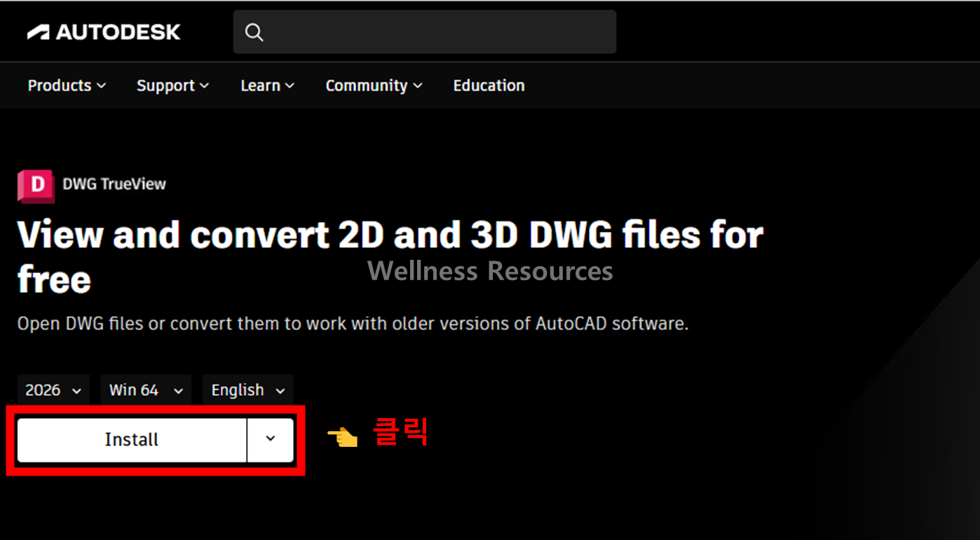Open the 2026 version dropdown
The image size is (980, 540).
tap(53, 390)
